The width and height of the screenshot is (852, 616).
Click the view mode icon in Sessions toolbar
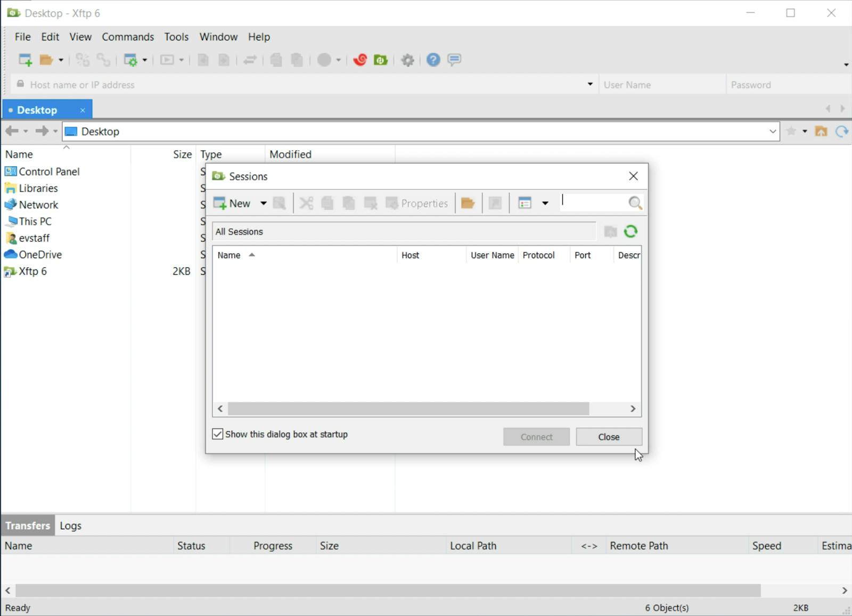(525, 203)
